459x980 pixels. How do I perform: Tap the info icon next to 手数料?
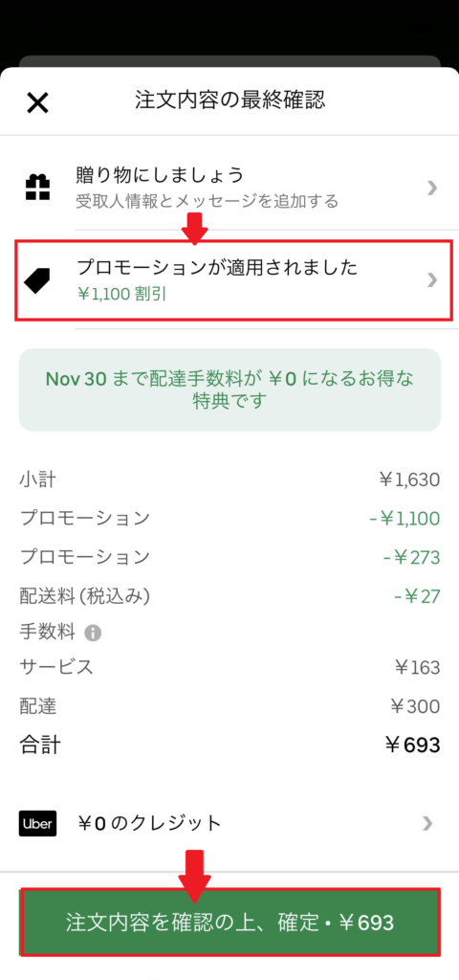point(93,634)
